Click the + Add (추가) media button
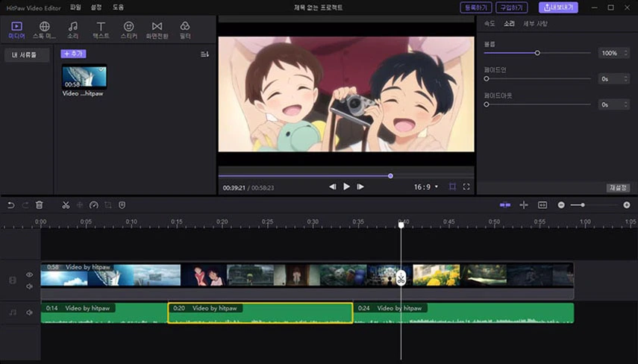The width and height of the screenshot is (638, 364). point(73,54)
